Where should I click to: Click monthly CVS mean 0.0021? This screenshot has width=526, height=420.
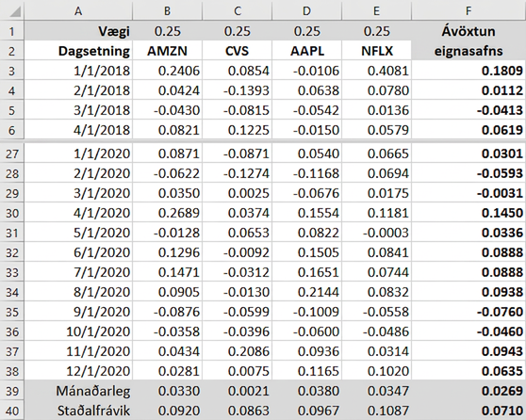[x=237, y=391]
